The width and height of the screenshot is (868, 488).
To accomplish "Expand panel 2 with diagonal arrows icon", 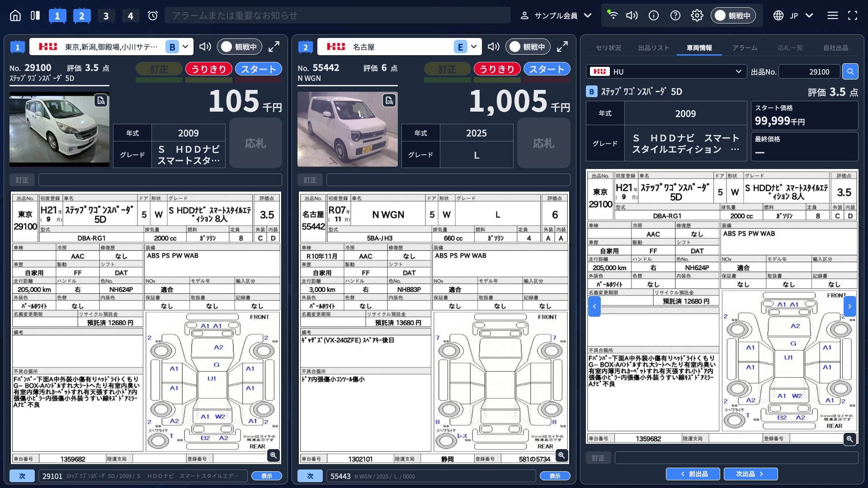I will [x=562, y=47].
